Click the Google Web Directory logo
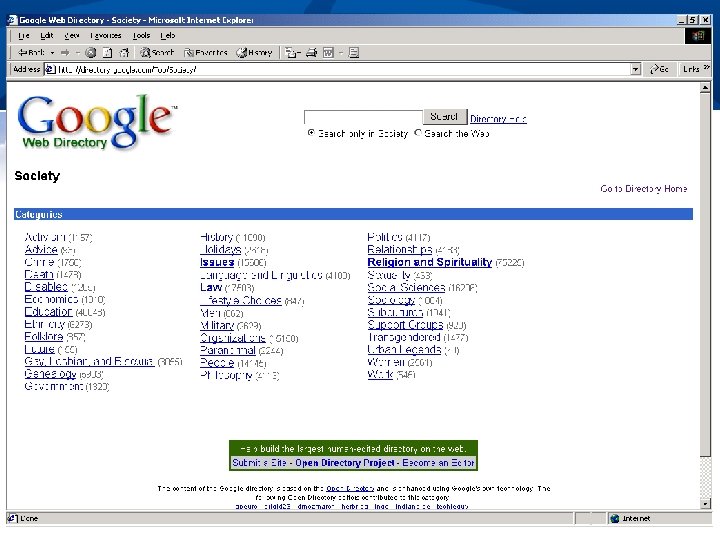The height and width of the screenshot is (540, 720). point(97,122)
